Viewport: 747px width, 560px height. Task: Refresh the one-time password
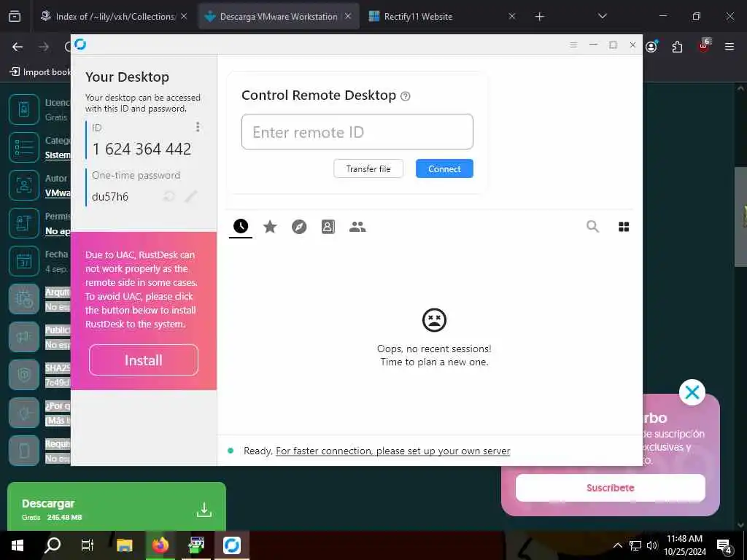[169, 196]
